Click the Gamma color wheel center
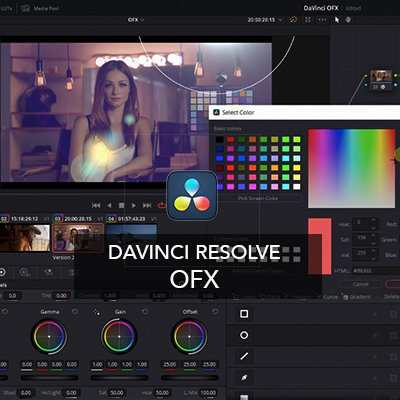The width and height of the screenshot is (400, 400). (49, 337)
